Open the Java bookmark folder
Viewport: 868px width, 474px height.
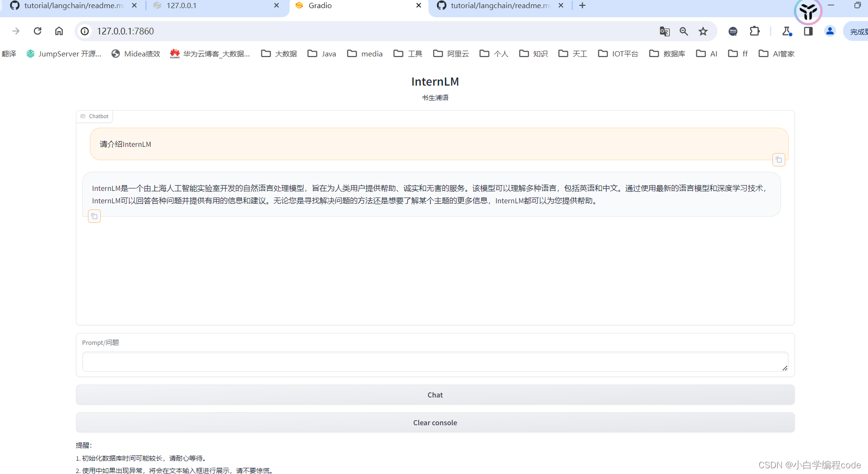(x=322, y=54)
